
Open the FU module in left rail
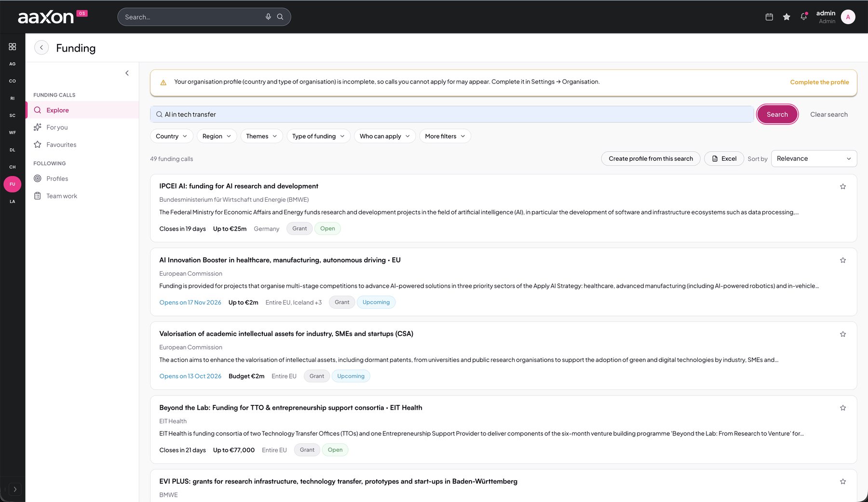tap(13, 184)
